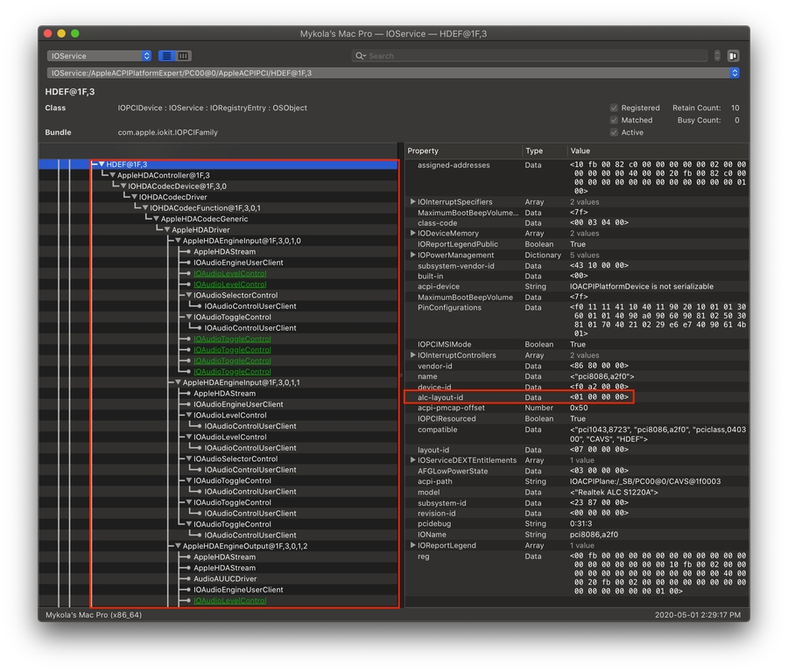The width and height of the screenshot is (788, 672).
Task: Toggle the Matched checkbox
Action: coord(614,121)
